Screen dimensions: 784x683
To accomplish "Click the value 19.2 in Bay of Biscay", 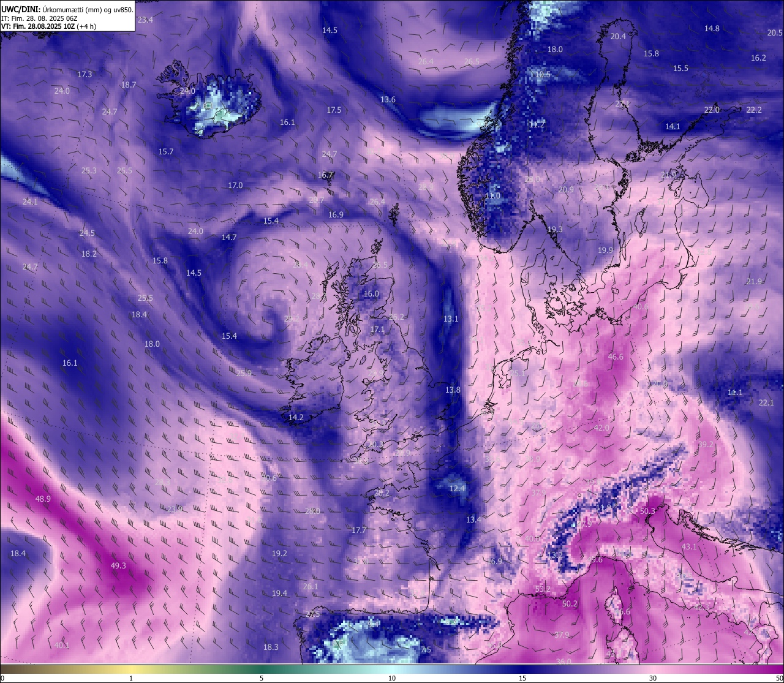I will pyautogui.click(x=279, y=553).
